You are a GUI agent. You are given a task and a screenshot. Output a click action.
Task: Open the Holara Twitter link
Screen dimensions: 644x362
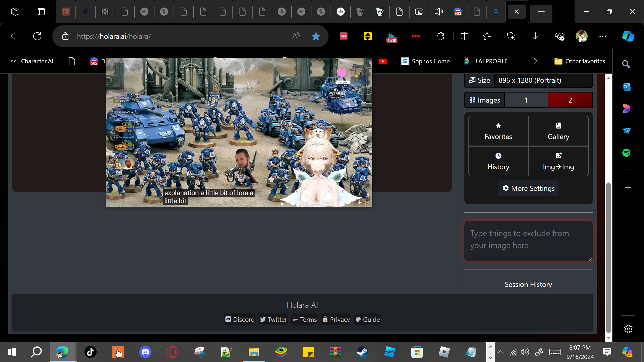pos(273,319)
